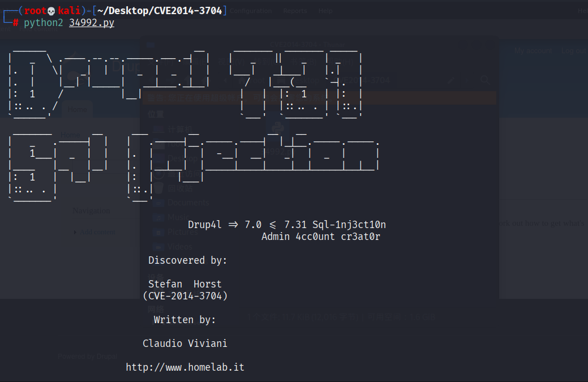Open the Music folder icon in sidebar
The width and height of the screenshot is (588, 382).
tap(159, 217)
